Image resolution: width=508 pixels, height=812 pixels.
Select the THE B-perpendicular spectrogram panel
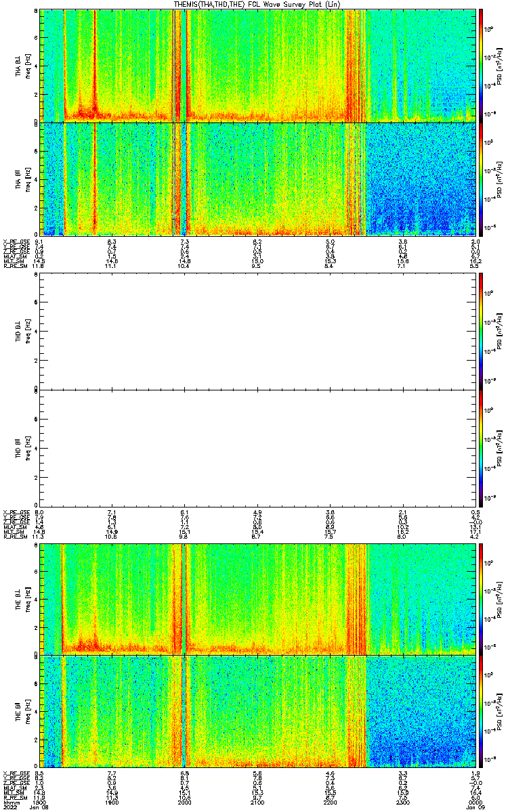click(x=258, y=600)
